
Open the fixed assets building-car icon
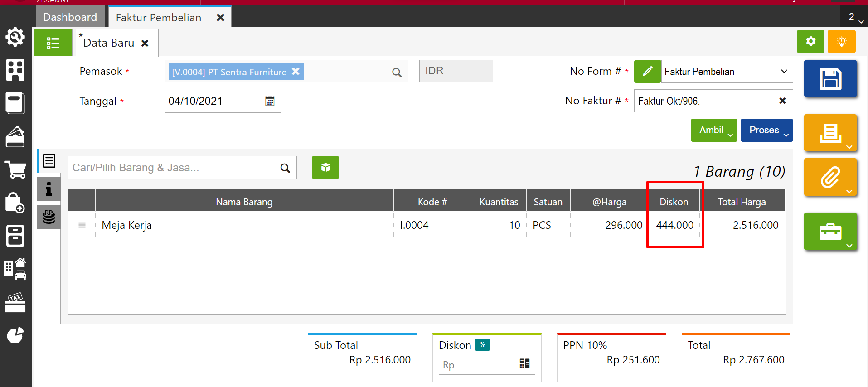15,269
